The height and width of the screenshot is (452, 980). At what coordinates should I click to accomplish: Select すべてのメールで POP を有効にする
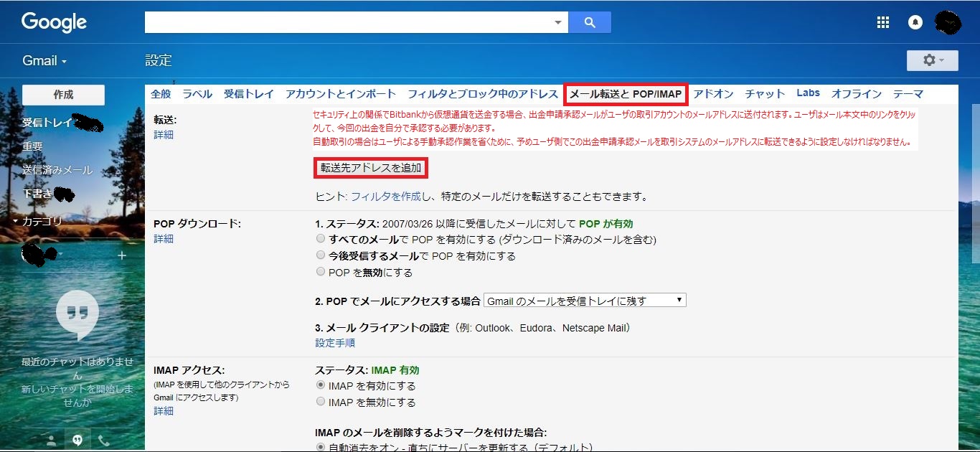(x=321, y=238)
